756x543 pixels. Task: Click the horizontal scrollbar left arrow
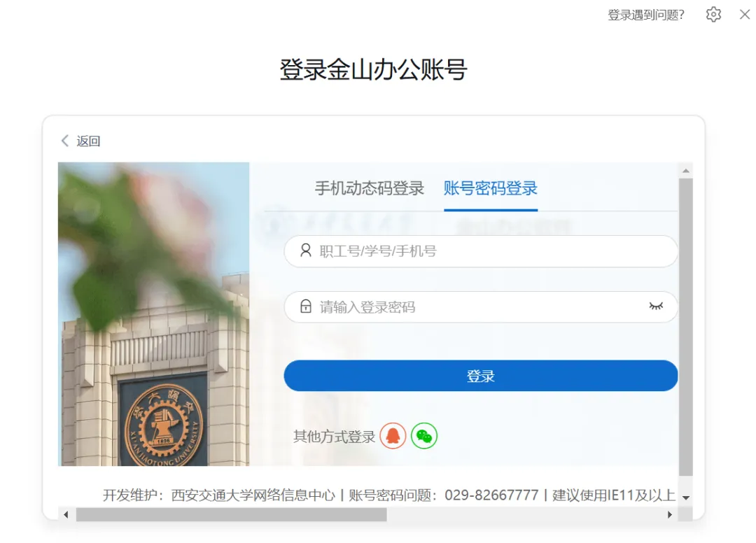point(66,514)
